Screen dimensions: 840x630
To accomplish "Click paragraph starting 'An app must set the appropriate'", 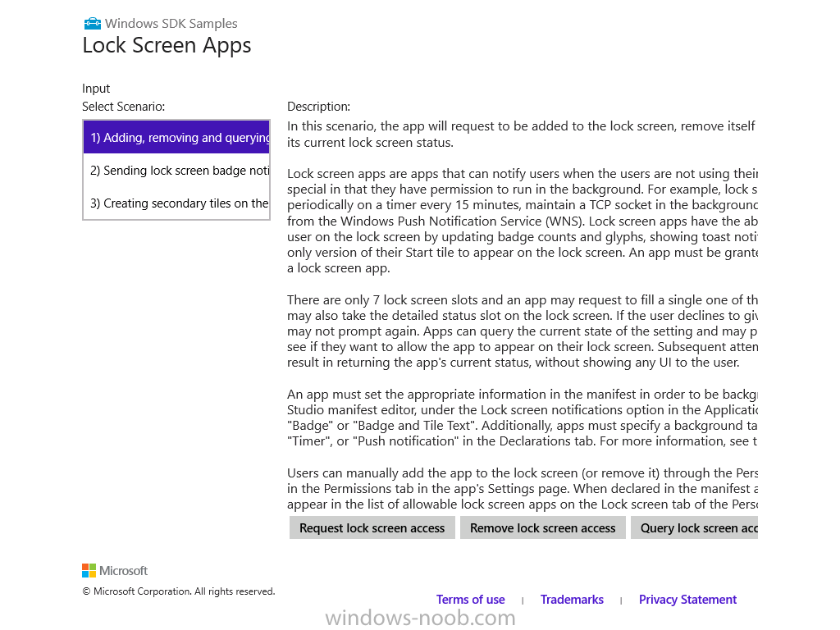I will [x=523, y=418].
